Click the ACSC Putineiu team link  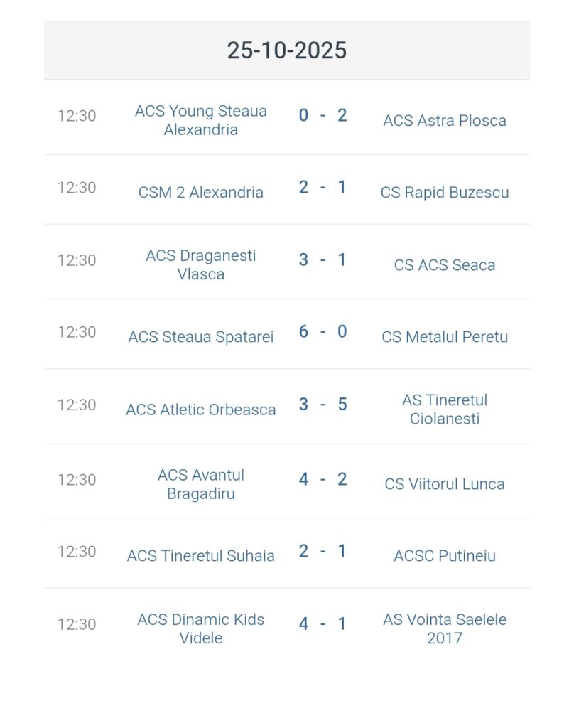445,556
